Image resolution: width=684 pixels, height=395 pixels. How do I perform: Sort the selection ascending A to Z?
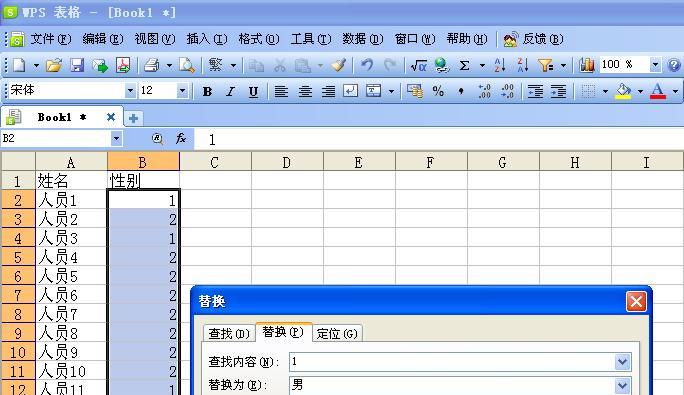[x=500, y=65]
